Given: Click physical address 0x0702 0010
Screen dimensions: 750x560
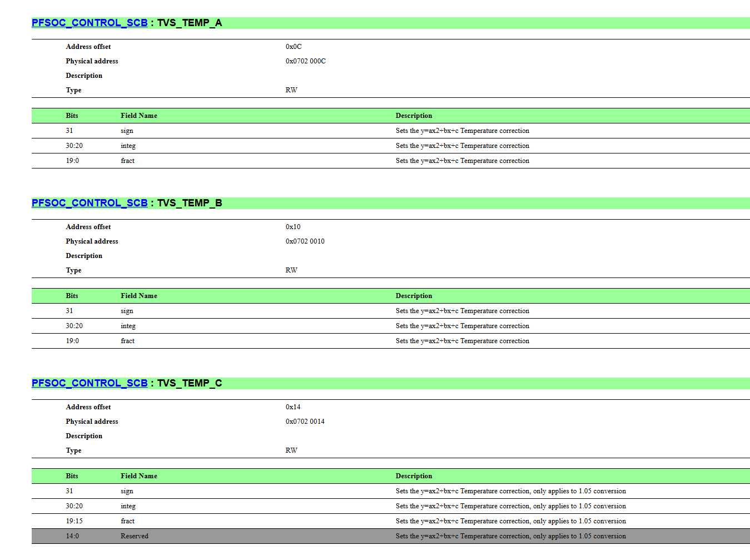Looking at the screenshot, I should (305, 241).
